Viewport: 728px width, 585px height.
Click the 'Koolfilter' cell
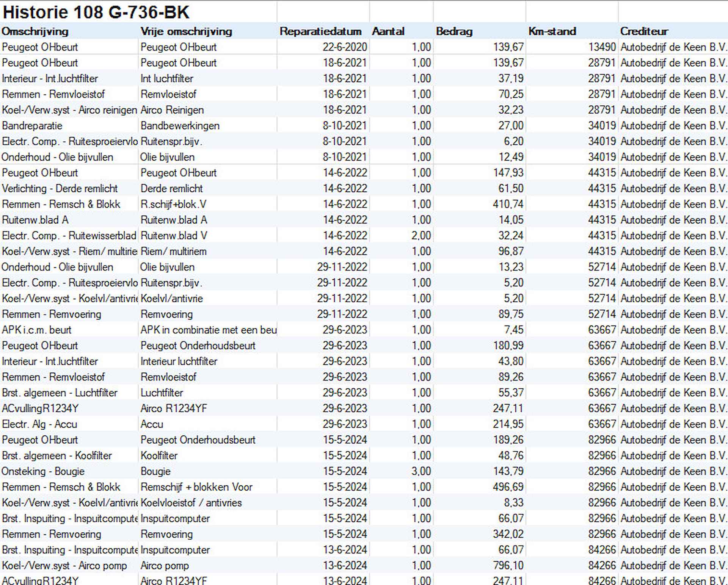[x=159, y=456]
